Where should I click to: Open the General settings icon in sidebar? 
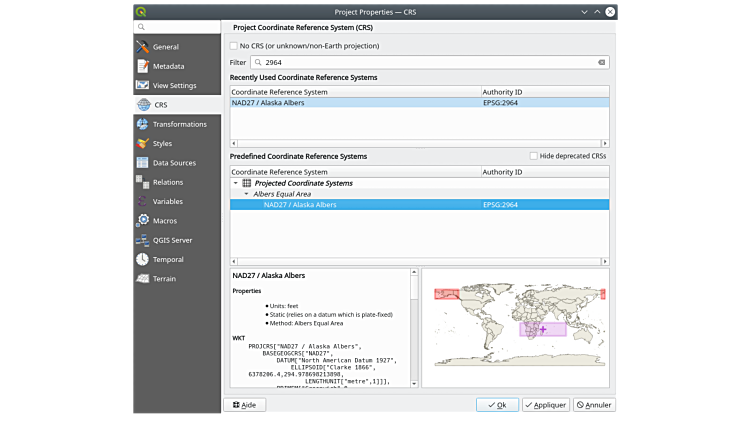pyautogui.click(x=143, y=47)
